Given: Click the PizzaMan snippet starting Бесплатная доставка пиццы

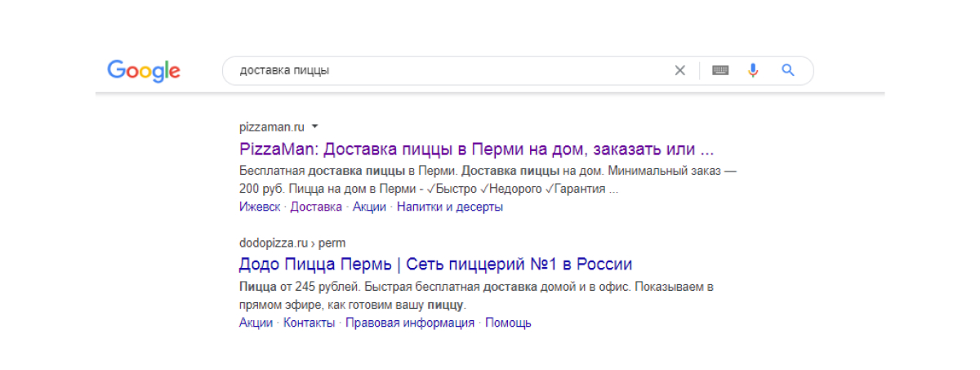Looking at the screenshot, I should (488, 181).
